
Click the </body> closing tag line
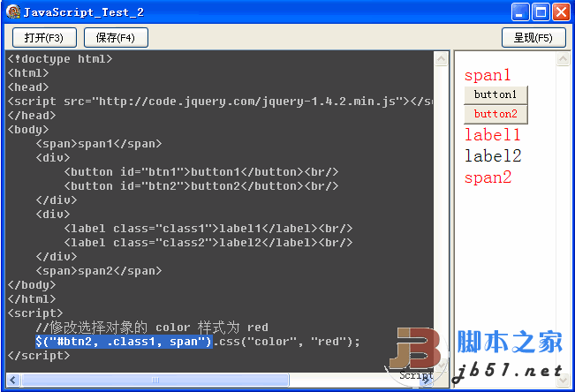point(32,285)
